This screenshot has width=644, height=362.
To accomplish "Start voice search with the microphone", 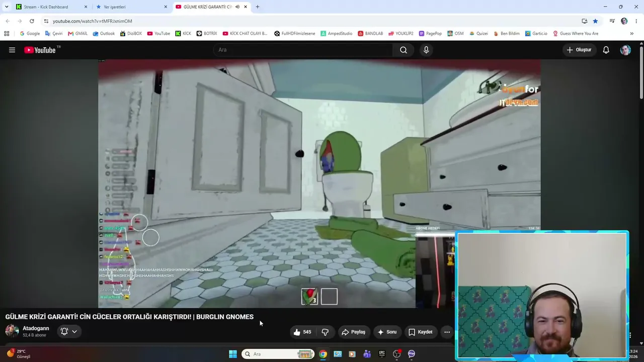I will click(426, 50).
